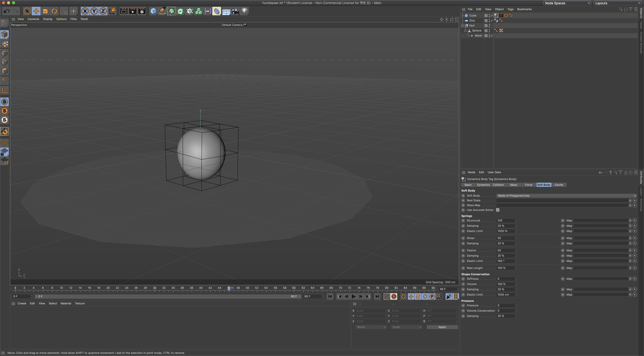Add a Cube primitive object
This screenshot has width=644, height=356.
[x=153, y=11]
